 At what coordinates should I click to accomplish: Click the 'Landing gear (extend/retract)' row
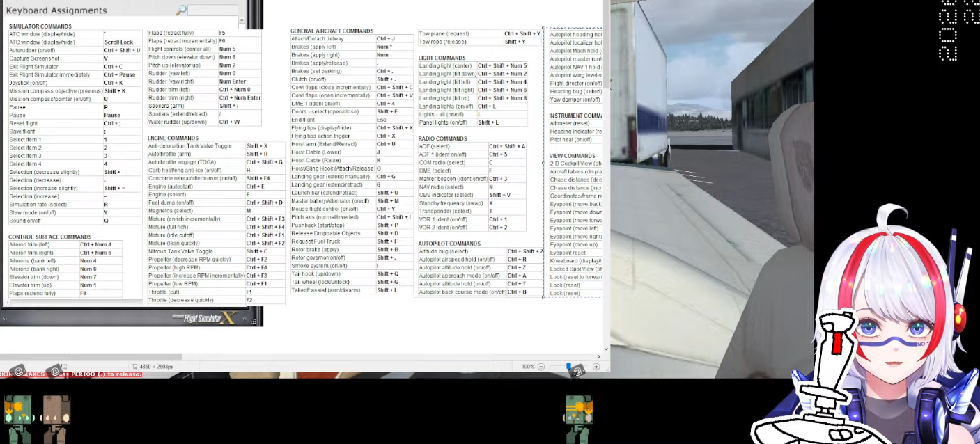pos(352,184)
